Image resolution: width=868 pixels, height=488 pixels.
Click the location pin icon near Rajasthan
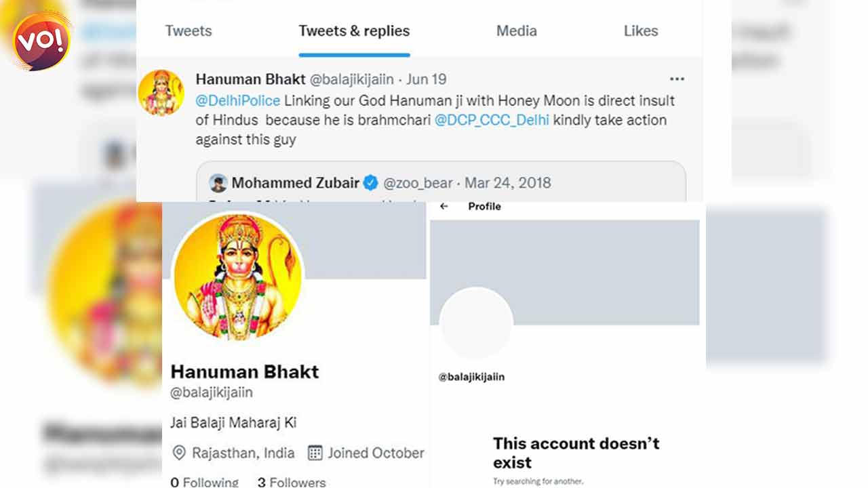[180, 453]
